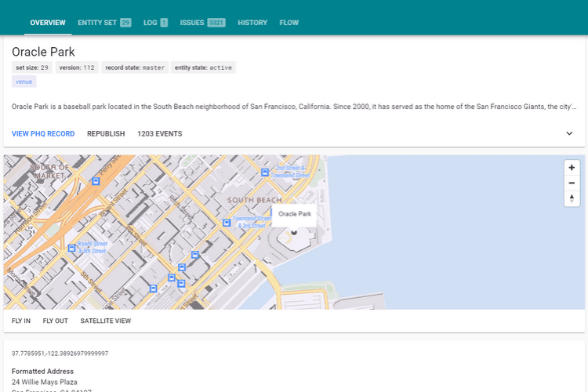Open the History tab
The width and height of the screenshot is (588, 392).
pyautogui.click(x=252, y=23)
